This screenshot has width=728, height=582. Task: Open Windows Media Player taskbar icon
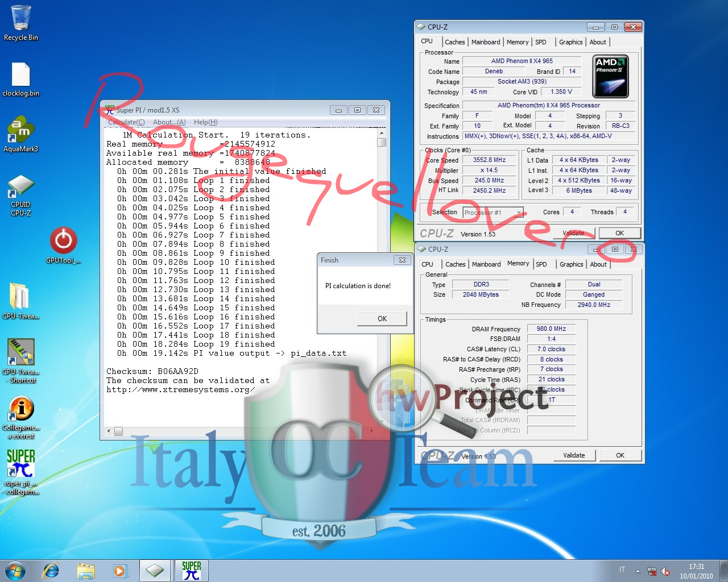coord(120,571)
